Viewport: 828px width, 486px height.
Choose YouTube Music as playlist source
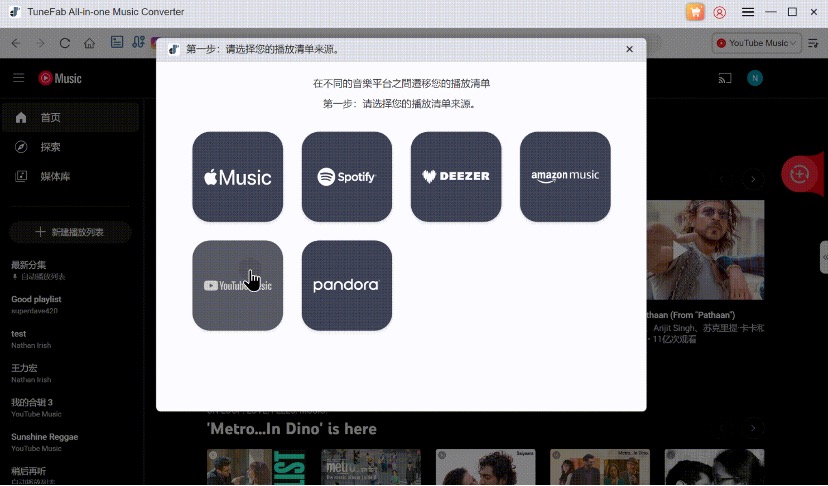click(238, 286)
